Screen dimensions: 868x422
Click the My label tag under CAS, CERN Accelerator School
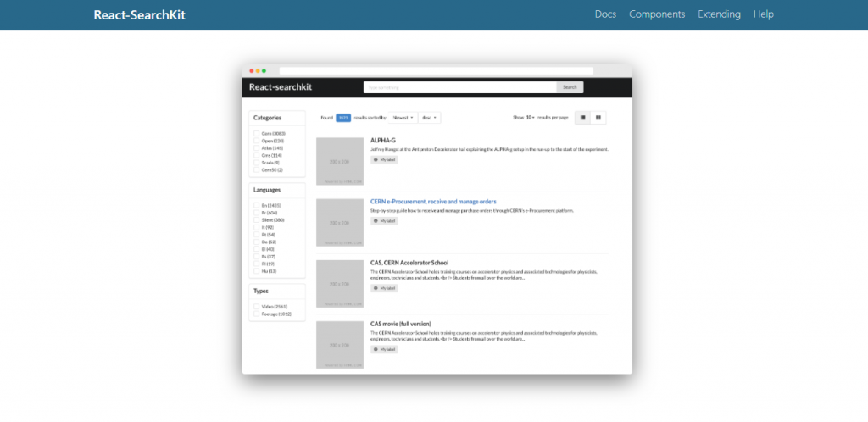(x=384, y=288)
